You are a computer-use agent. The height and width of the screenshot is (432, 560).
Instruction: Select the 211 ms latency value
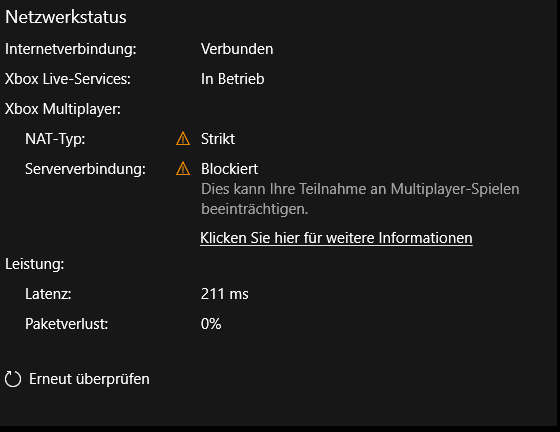[225, 294]
